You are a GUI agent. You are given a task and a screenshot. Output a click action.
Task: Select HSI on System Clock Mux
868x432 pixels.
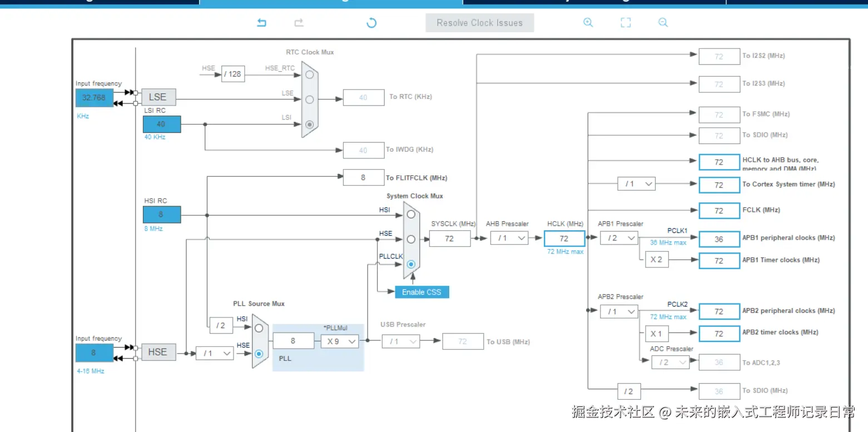coord(411,214)
